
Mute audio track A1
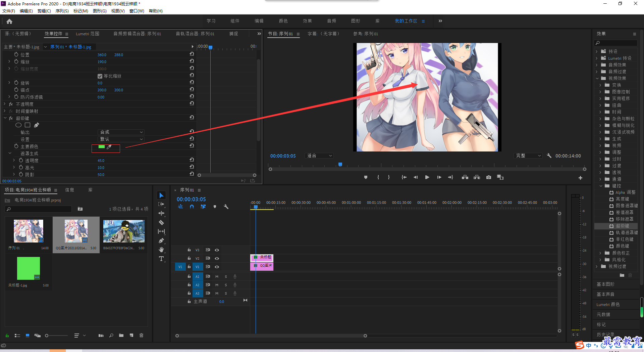[217, 276]
